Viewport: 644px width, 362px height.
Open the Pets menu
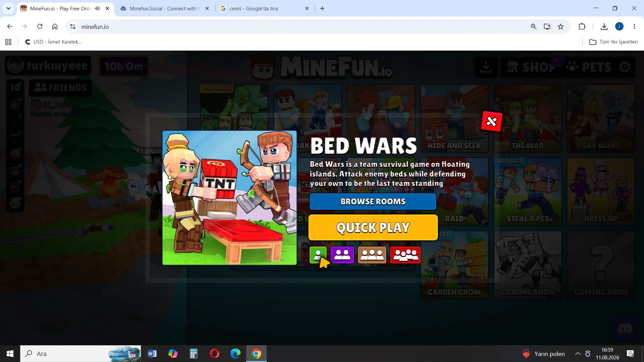[588, 67]
